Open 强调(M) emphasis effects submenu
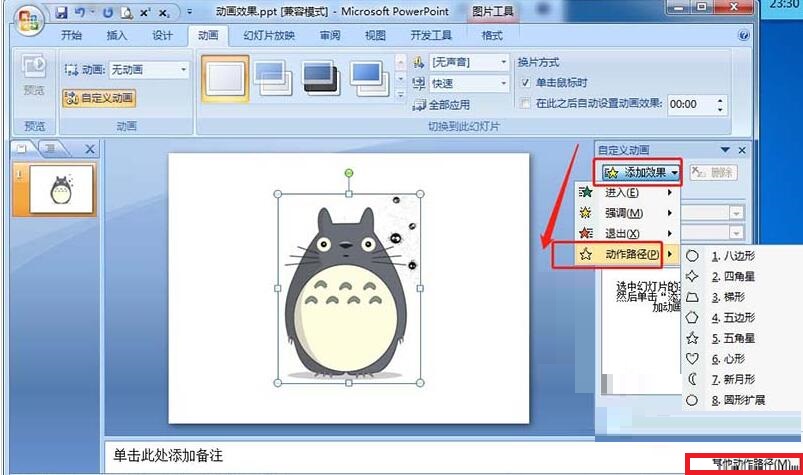Viewport: 803px width, 475px height. click(627, 213)
